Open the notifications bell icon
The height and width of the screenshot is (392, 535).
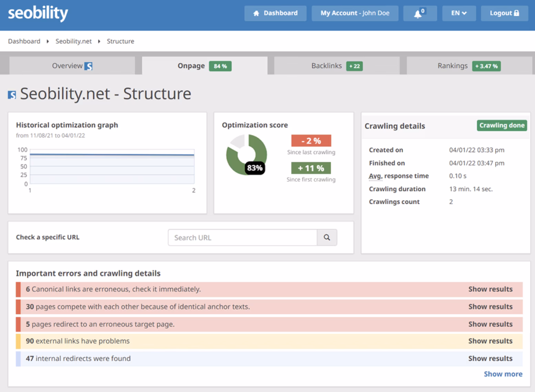[420, 13]
